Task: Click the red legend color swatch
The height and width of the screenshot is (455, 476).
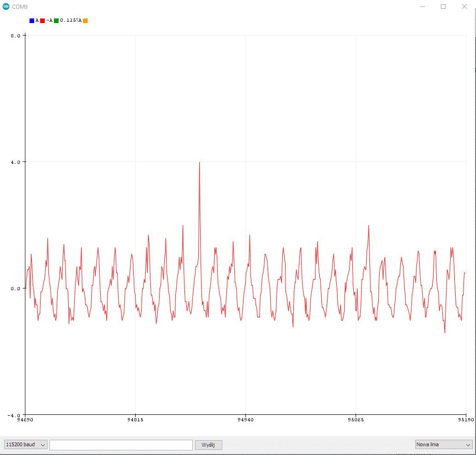Action: point(42,21)
